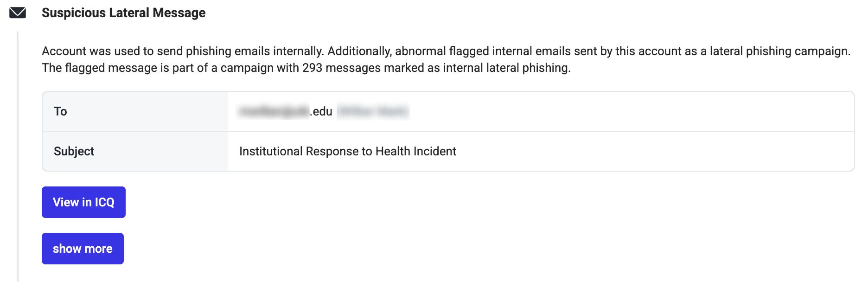This screenshot has height=282, width=868.
Task: Click the blurred recipient email address
Action: [274, 111]
